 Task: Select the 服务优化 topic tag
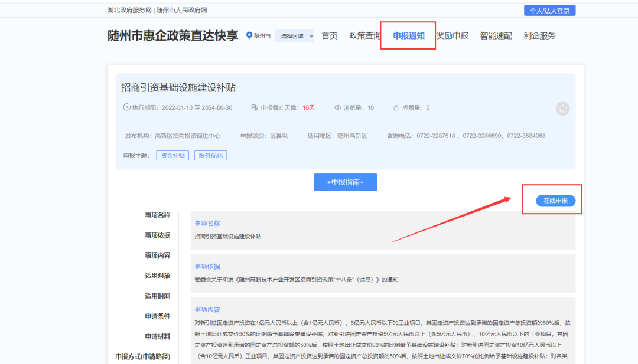(x=211, y=156)
